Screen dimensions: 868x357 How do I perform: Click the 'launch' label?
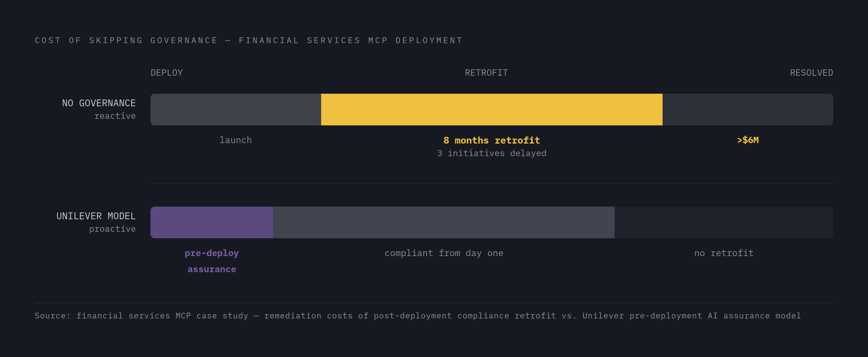click(236, 140)
